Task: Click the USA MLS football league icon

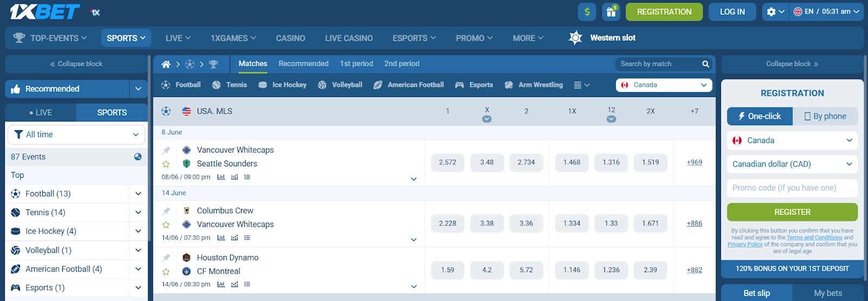Action: [x=166, y=111]
